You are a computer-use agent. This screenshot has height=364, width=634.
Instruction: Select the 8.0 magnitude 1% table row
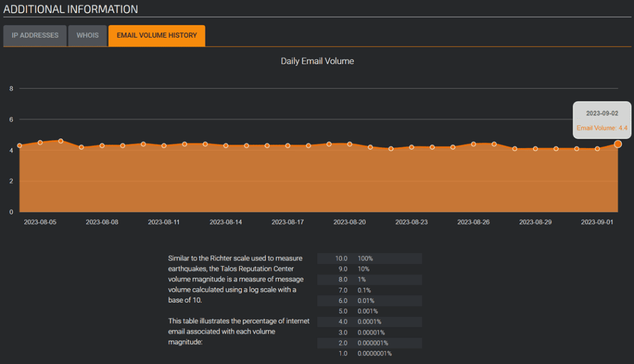tap(369, 279)
